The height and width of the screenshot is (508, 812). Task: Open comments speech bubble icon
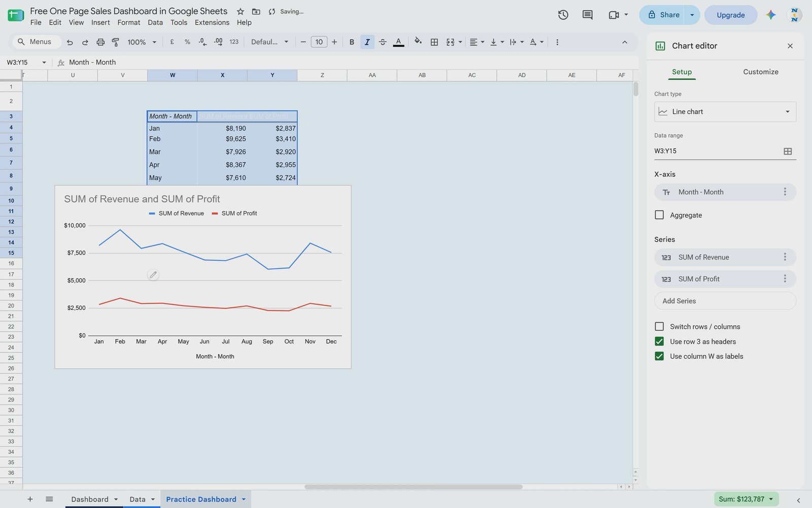[x=587, y=15]
